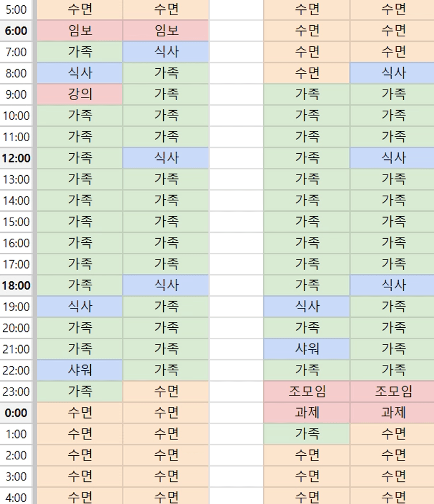Select the 11:00 time label
The height and width of the screenshot is (504, 434).
coord(16,137)
